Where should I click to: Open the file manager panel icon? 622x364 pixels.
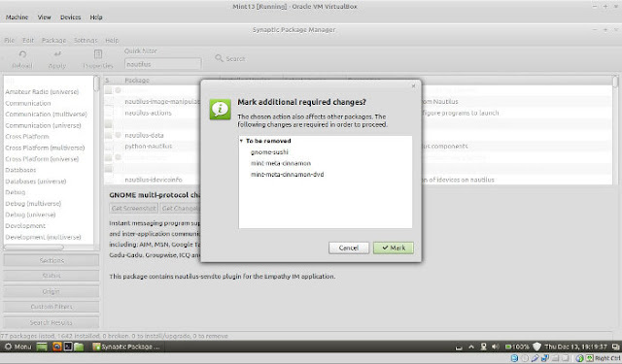point(79,347)
